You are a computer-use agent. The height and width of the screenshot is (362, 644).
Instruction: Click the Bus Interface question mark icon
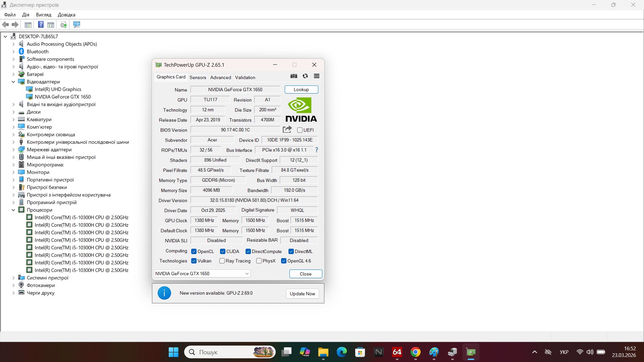[x=316, y=150]
